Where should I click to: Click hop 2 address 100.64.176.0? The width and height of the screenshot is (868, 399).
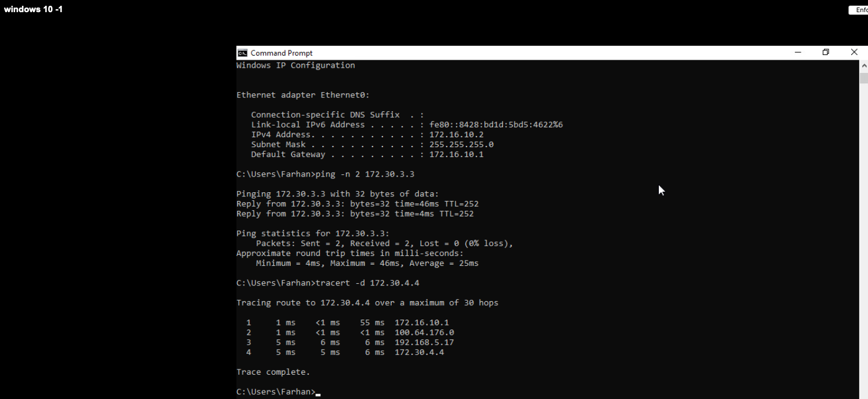pos(424,333)
